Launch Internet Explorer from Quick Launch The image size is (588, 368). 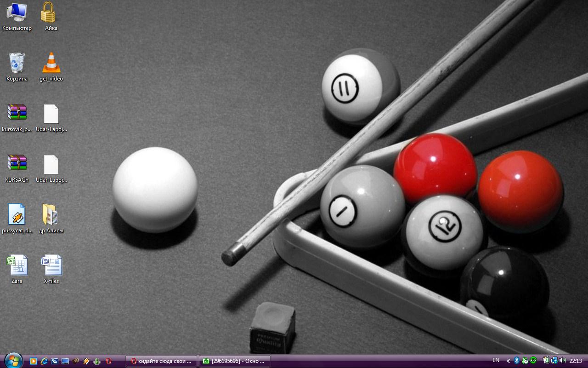tap(44, 361)
